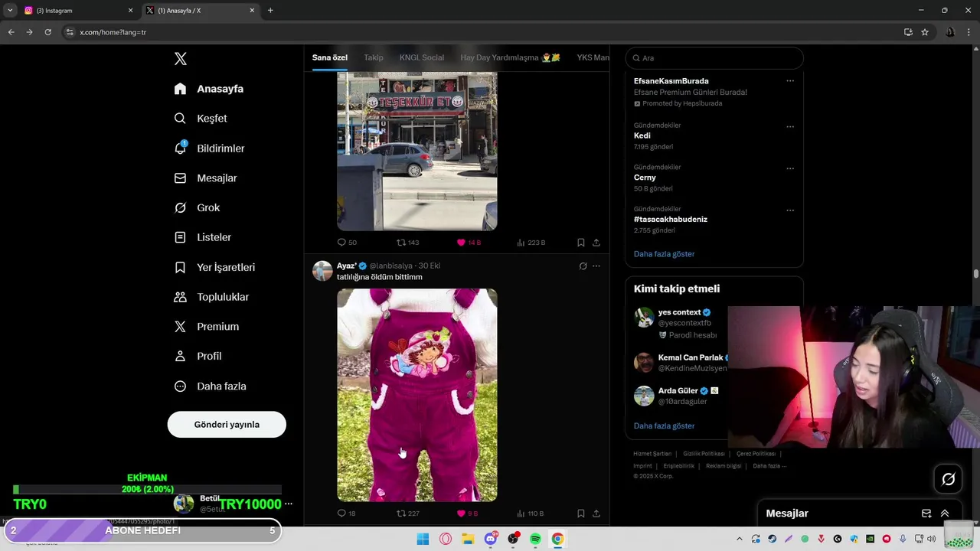Open Yer İşaretleri bookmarks
The image size is (980, 551).
214,267
